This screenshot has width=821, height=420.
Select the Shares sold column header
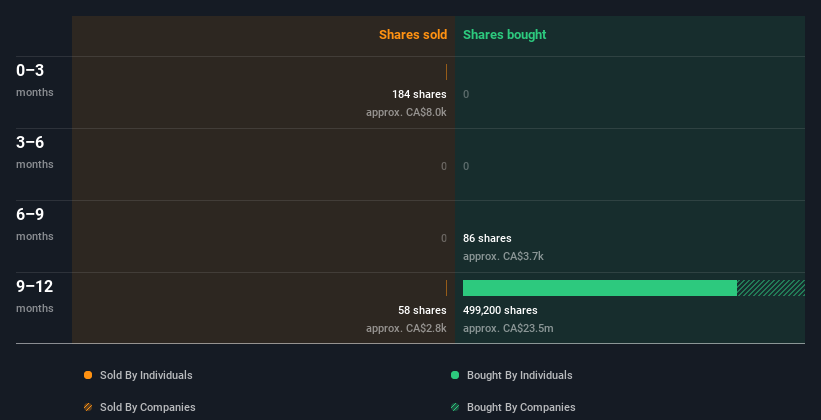413,35
